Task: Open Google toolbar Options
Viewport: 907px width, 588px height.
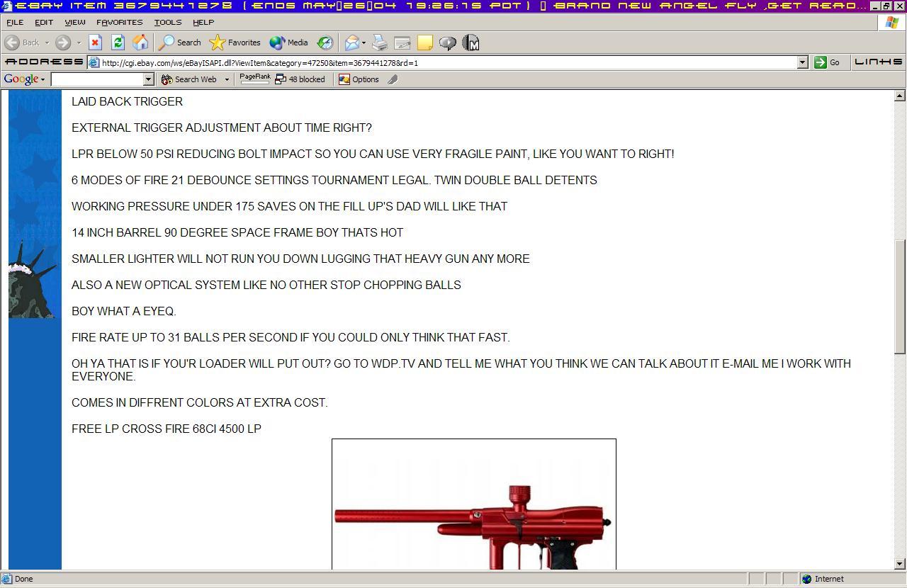Action: click(x=359, y=79)
